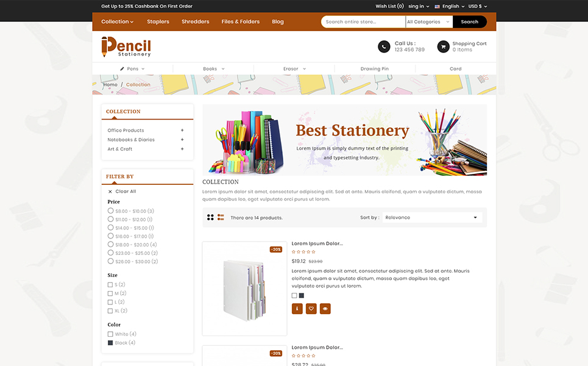Check the size M filter
588x366 pixels.
(x=110, y=293)
